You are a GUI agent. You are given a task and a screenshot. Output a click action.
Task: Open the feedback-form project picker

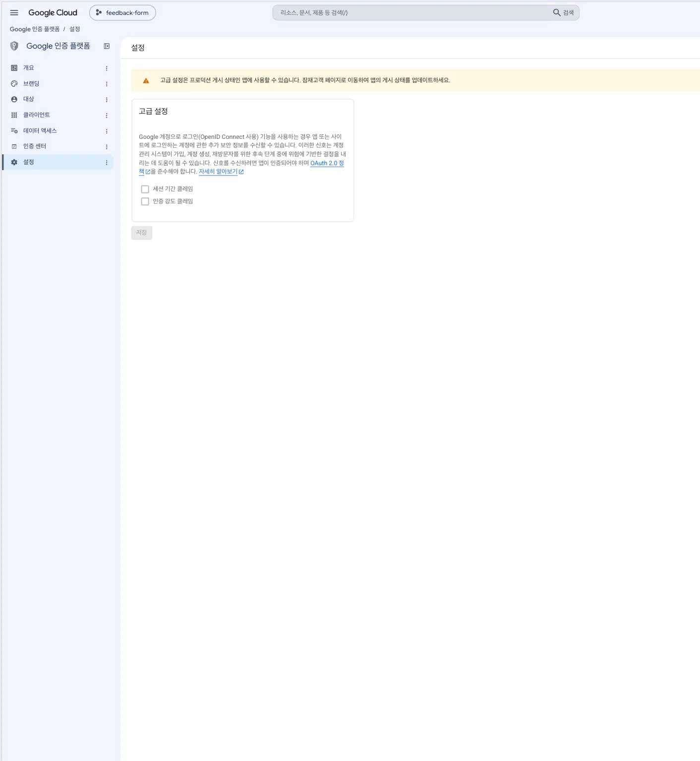tap(122, 13)
